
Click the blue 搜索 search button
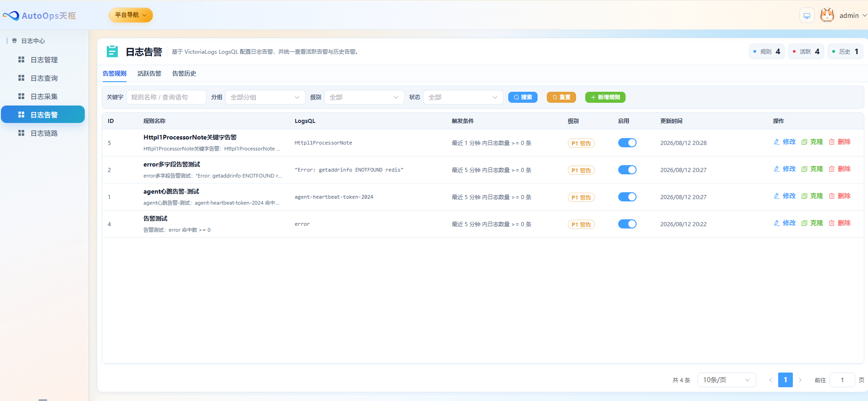tap(523, 97)
